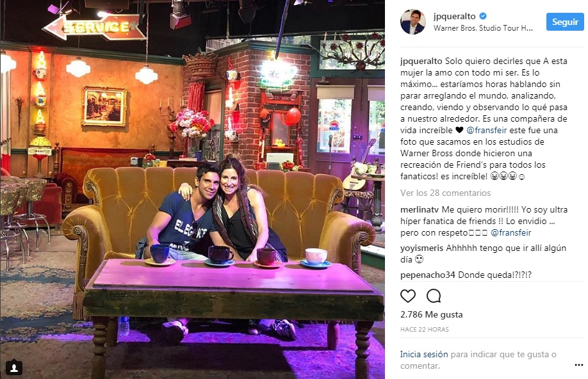Open merlinatv commenter profile
This screenshot has width=588, height=379.
(420, 209)
